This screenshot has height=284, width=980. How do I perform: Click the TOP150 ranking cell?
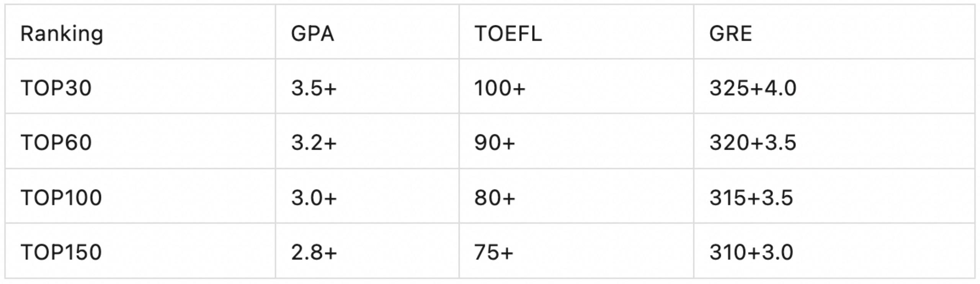61,252
